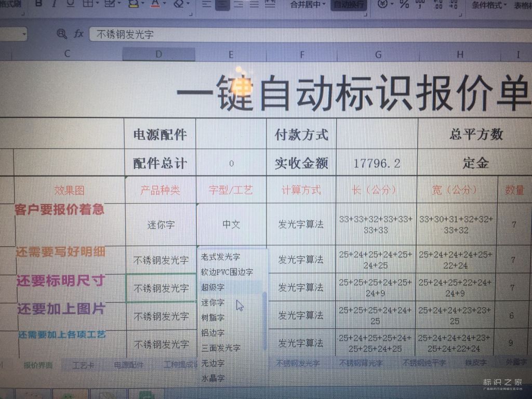This screenshot has height=399, width=532.
Task: Select column G header
Action: coord(378,55)
